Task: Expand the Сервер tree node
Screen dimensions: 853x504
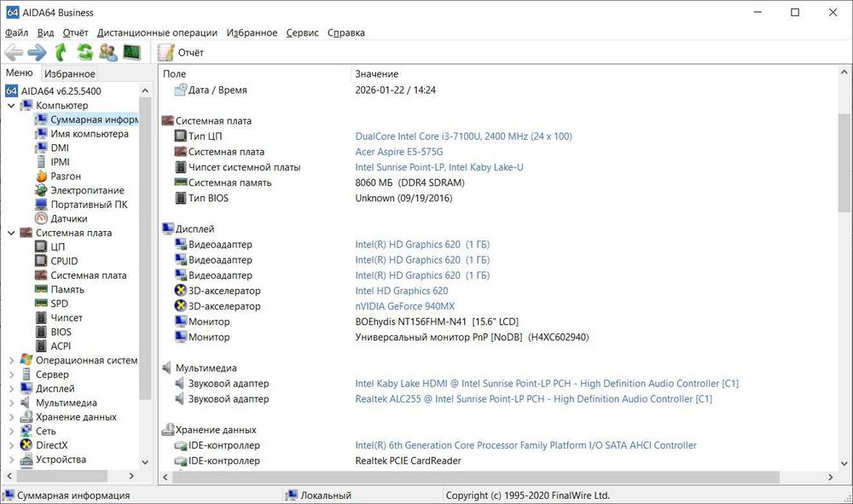Action: pyautogui.click(x=11, y=374)
